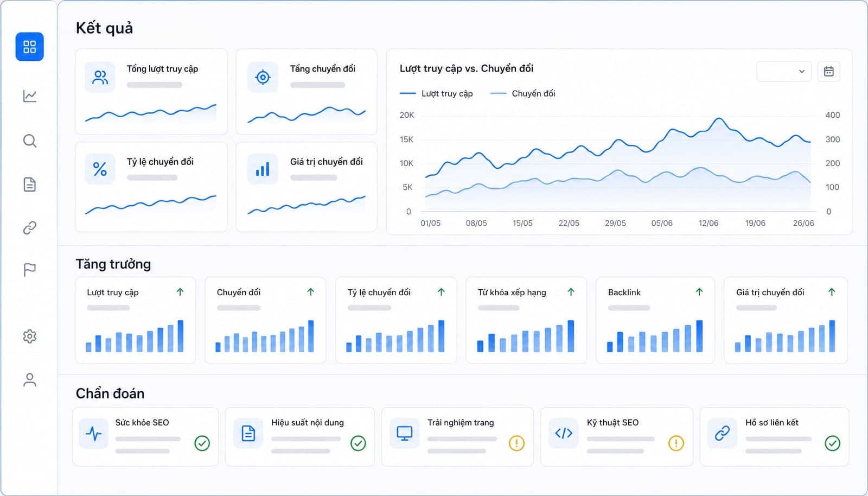This screenshot has width=868, height=496.
Task: Click the Hiệu suất nội dung document icon
Action: [248, 433]
